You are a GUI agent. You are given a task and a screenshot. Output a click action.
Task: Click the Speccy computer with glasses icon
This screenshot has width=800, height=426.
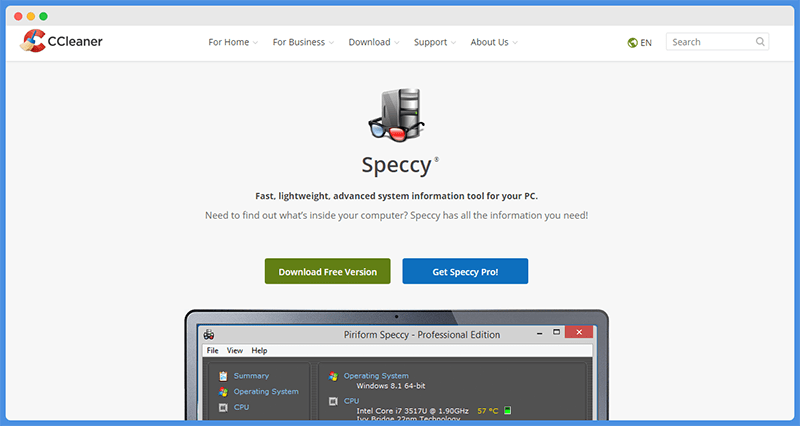396,115
